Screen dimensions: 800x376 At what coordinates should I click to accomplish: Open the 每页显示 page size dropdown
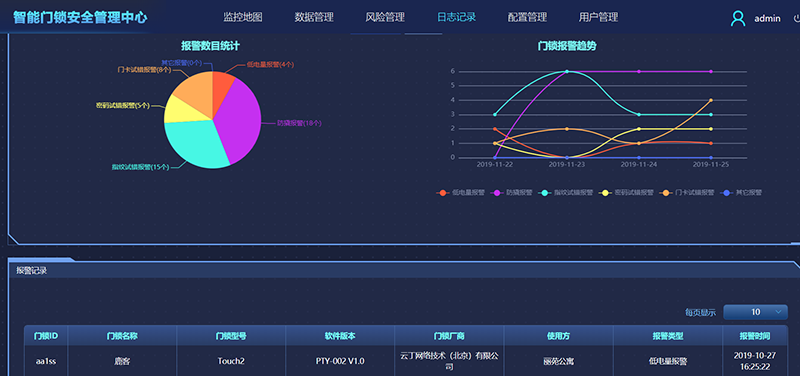[755, 312]
